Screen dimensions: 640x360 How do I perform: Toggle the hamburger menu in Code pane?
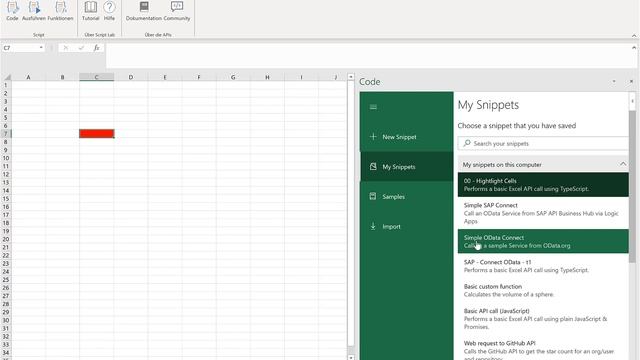coord(373,107)
